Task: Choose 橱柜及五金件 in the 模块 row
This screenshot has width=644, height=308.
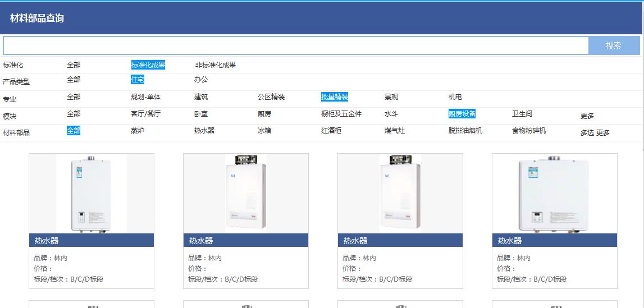Action: (x=341, y=114)
